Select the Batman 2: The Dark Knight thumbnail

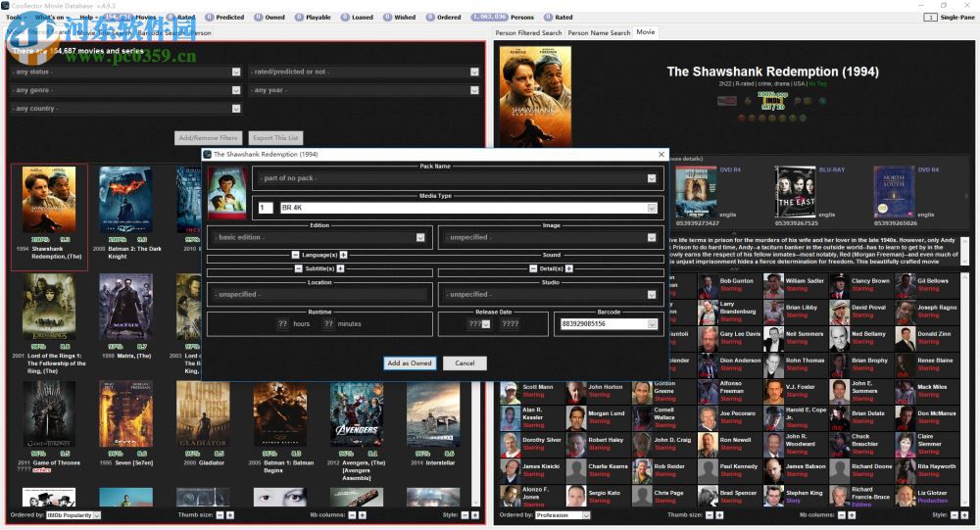tap(126, 200)
